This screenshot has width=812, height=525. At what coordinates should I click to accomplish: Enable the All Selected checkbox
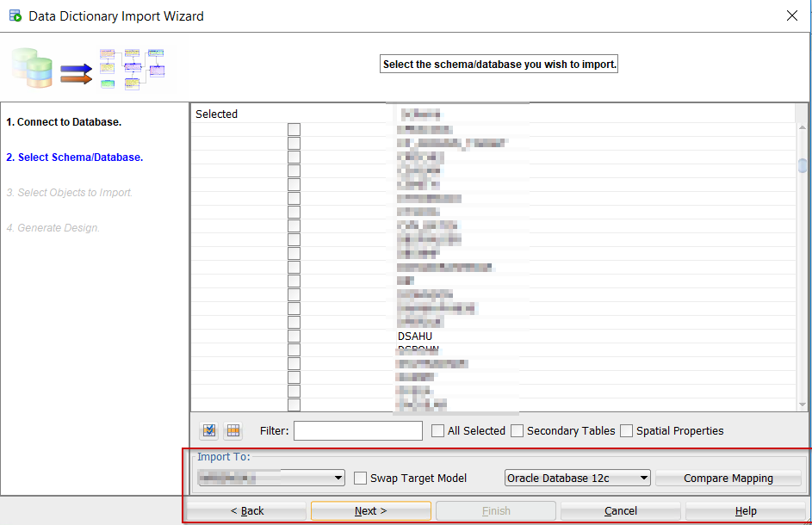click(437, 430)
